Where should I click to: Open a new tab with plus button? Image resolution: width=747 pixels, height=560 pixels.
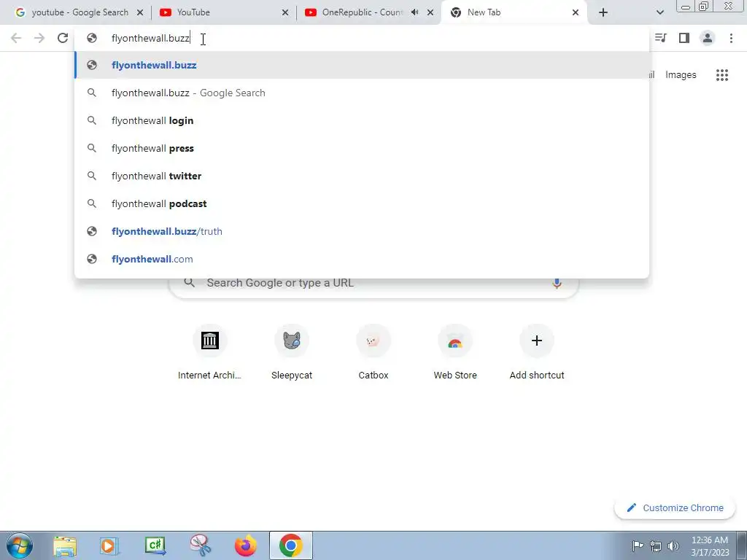point(603,12)
